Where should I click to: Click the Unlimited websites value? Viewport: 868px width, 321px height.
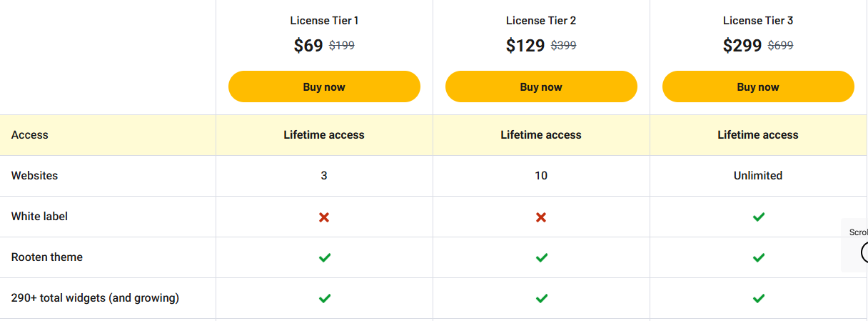tap(758, 176)
